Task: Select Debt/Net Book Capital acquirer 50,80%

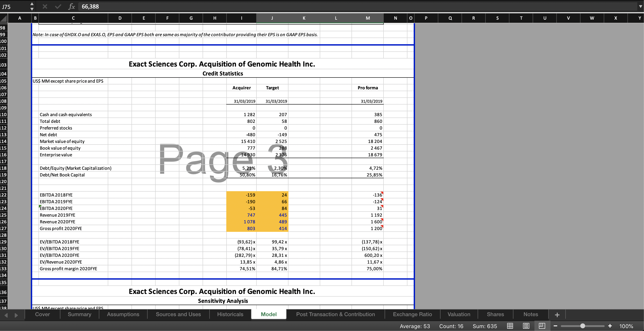Action: [241, 175]
